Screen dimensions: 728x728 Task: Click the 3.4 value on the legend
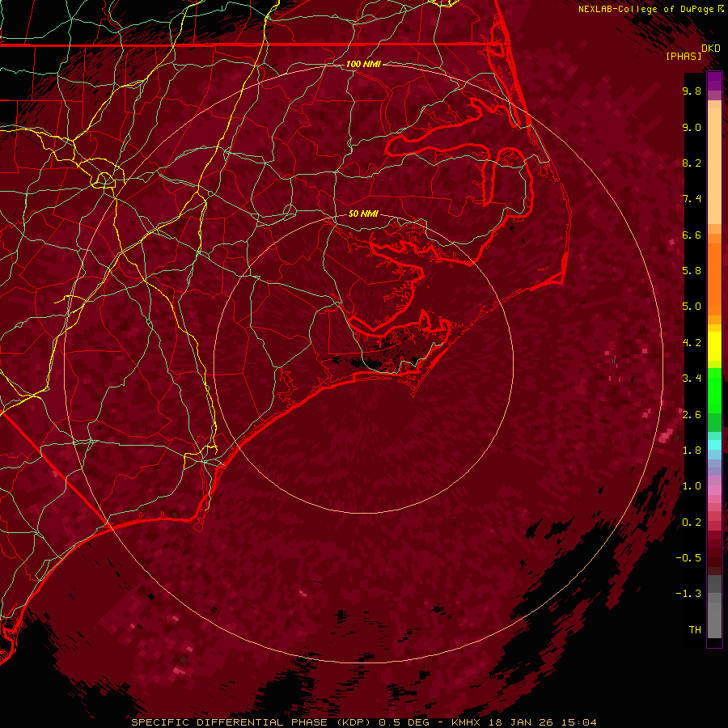[692, 379]
